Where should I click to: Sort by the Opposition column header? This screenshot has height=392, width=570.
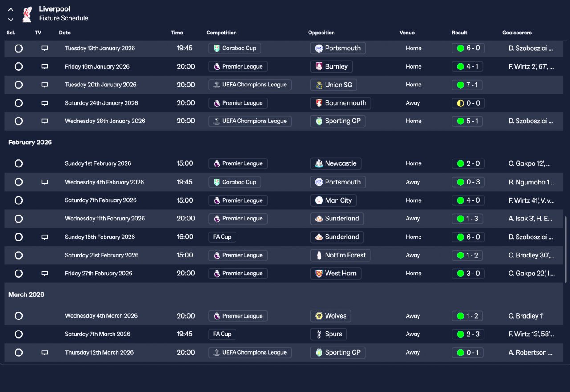pos(321,33)
